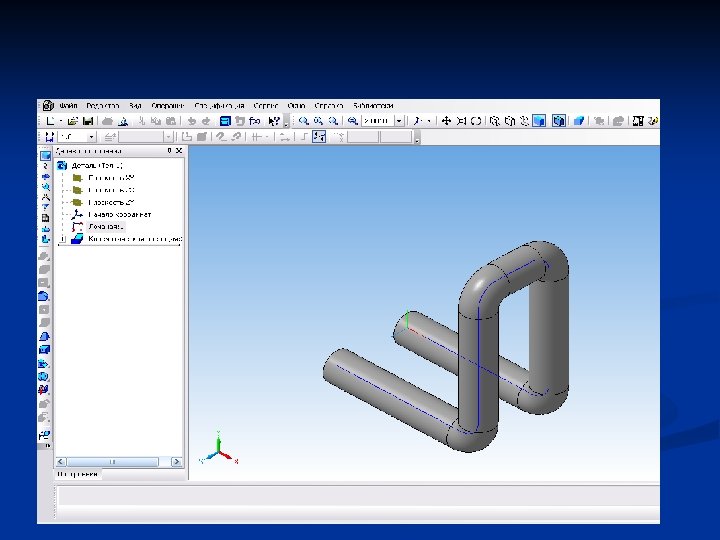Open the Справка menu

(329, 106)
